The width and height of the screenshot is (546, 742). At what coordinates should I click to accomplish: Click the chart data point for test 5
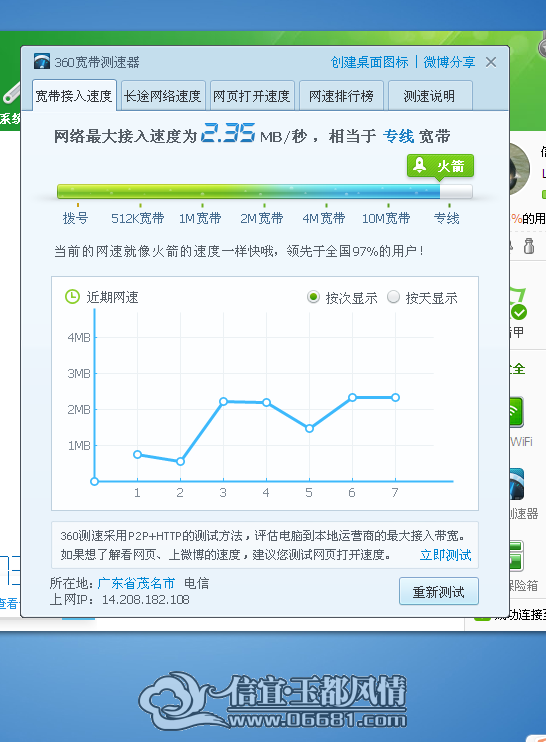click(x=309, y=428)
